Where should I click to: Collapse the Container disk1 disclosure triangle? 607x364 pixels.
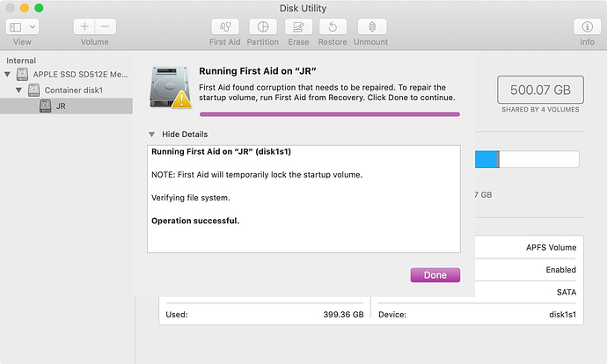[19, 91]
